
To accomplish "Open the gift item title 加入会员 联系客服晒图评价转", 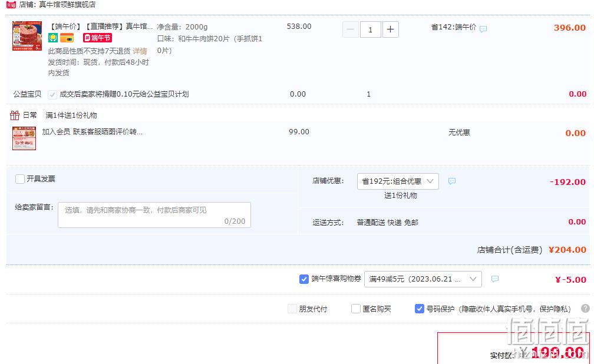I will tap(92, 132).
